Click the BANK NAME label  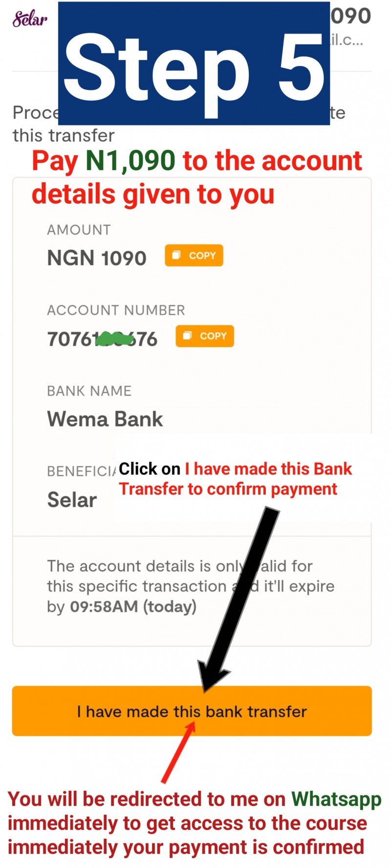click(89, 391)
